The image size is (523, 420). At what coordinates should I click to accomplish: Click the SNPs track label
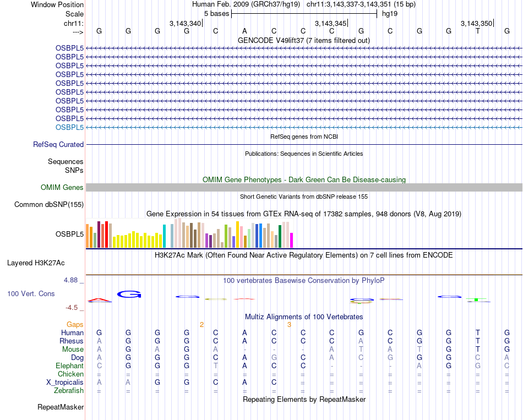pos(74,170)
